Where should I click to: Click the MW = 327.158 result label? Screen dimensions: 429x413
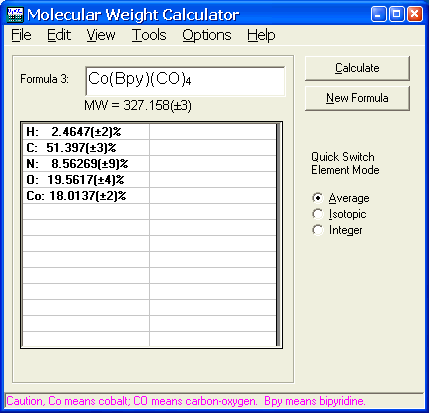pyautogui.click(x=138, y=106)
